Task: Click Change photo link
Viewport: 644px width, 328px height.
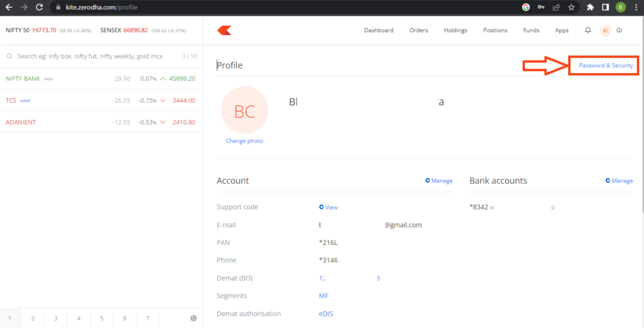Action: (x=245, y=141)
